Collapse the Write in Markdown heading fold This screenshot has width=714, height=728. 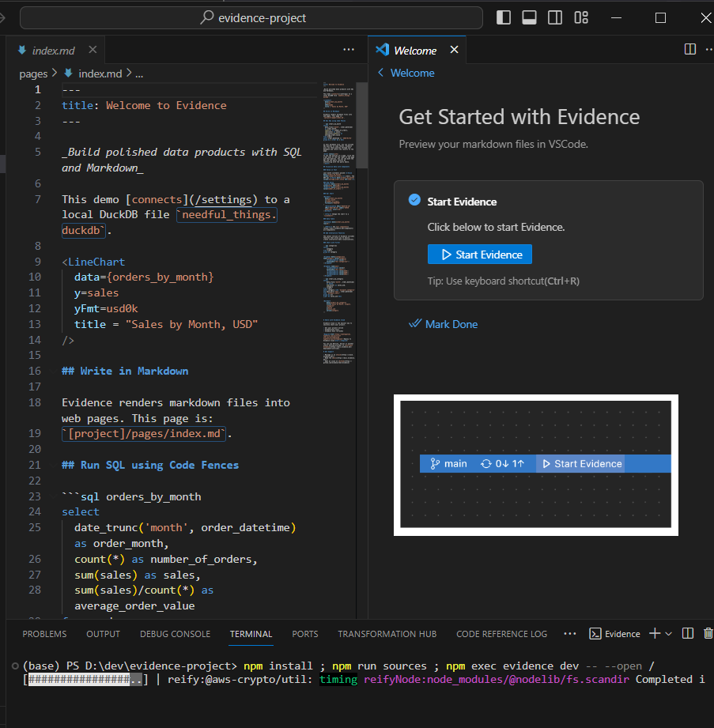pyautogui.click(x=53, y=371)
